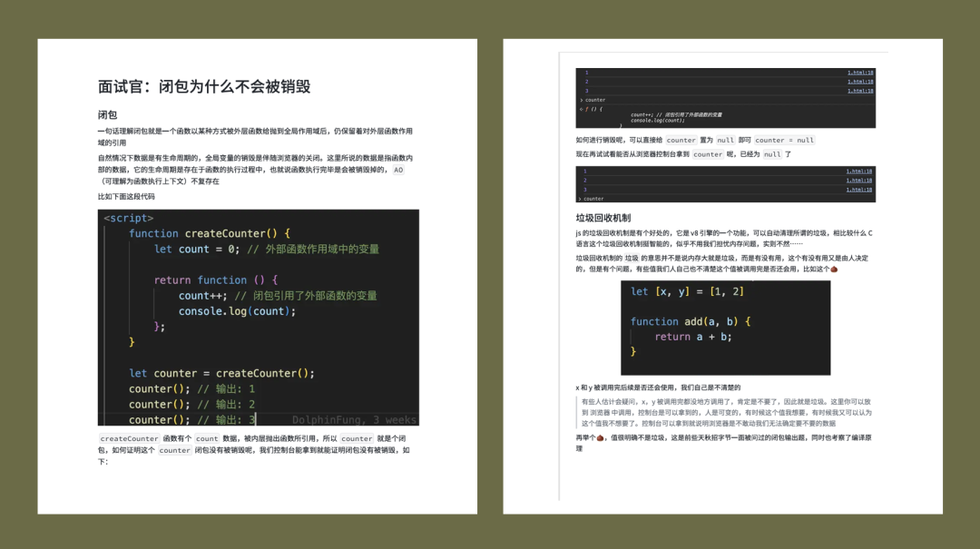Expand the "> counter" entry in the upper console
The image size is (980, 549).
point(593,100)
